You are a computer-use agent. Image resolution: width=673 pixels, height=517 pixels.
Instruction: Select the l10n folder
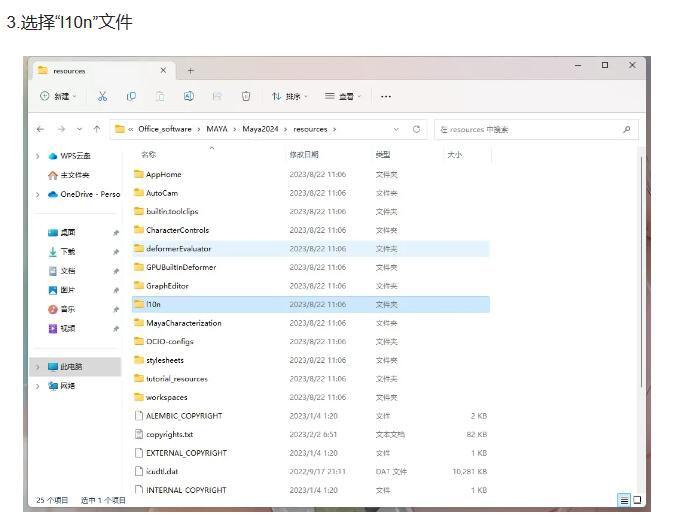[153, 304]
